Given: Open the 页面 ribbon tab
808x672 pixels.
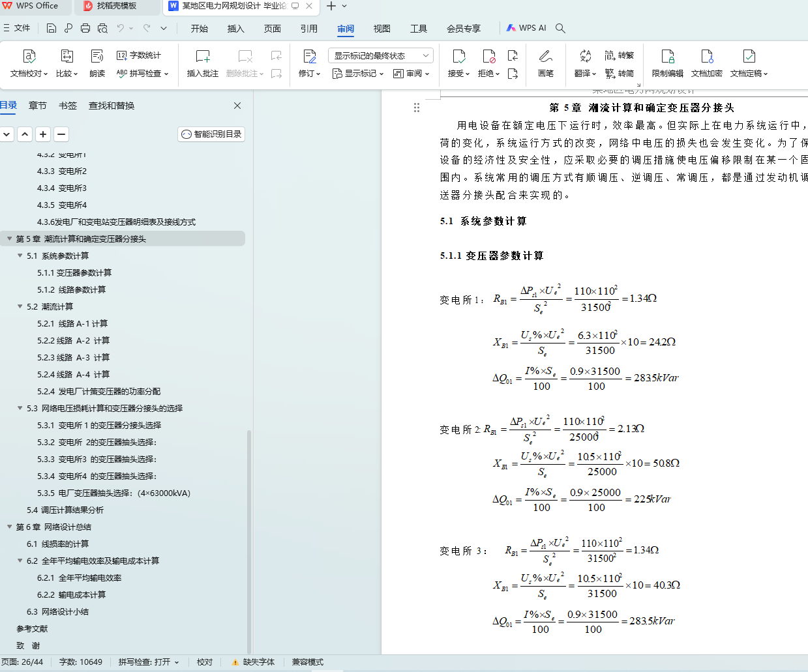Looking at the screenshot, I should (272, 29).
